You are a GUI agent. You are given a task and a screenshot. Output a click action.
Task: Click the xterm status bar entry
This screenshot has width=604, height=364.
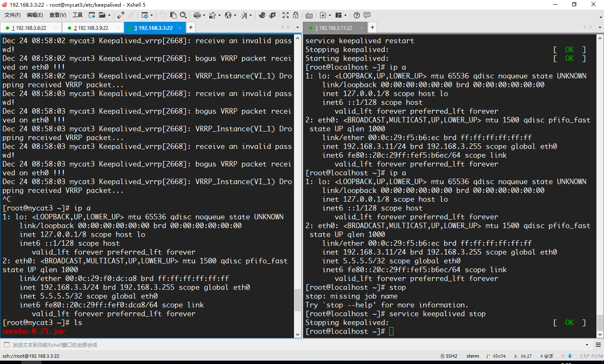point(473,356)
